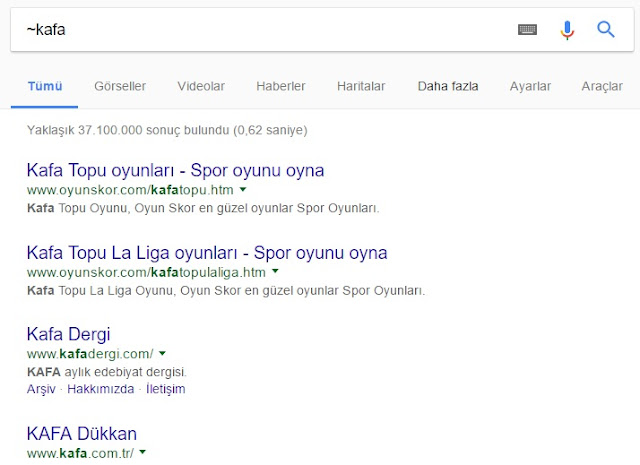This screenshot has width=640, height=465.
Task: Open the on-screen keyboard icon
Action: (x=527, y=29)
